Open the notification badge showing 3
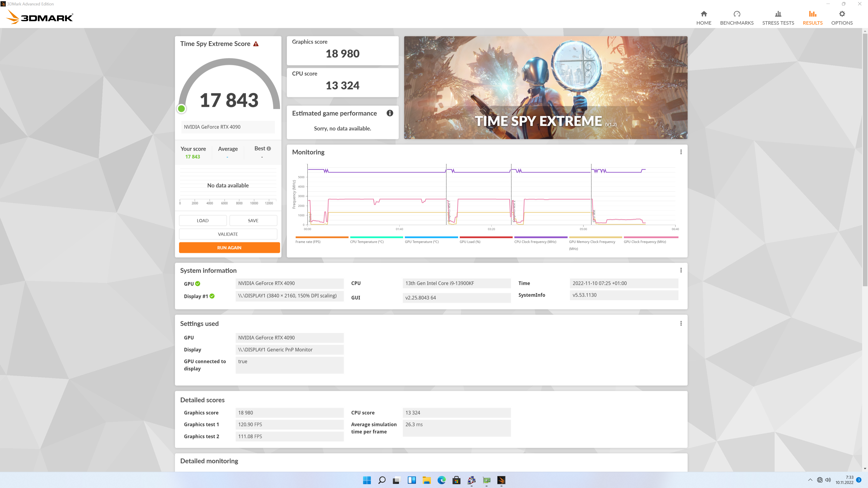This screenshot has height=488, width=868. pos(859,480)
